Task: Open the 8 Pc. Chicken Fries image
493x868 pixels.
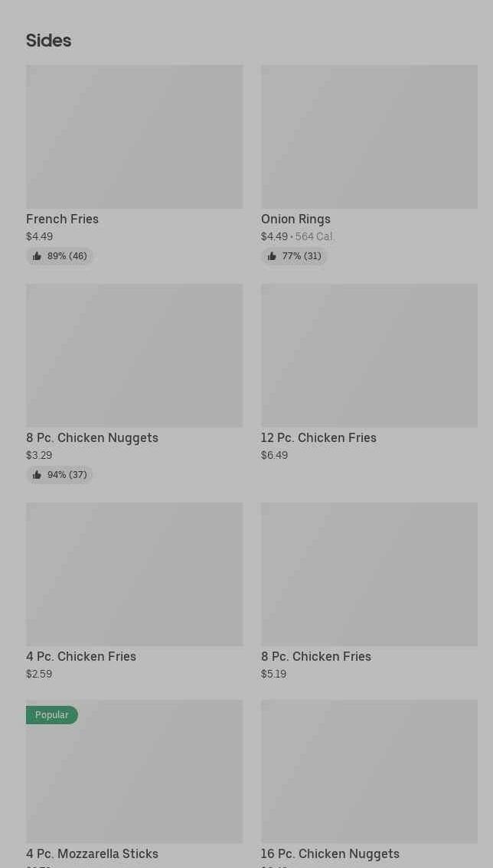Action: tap(369, 574)
